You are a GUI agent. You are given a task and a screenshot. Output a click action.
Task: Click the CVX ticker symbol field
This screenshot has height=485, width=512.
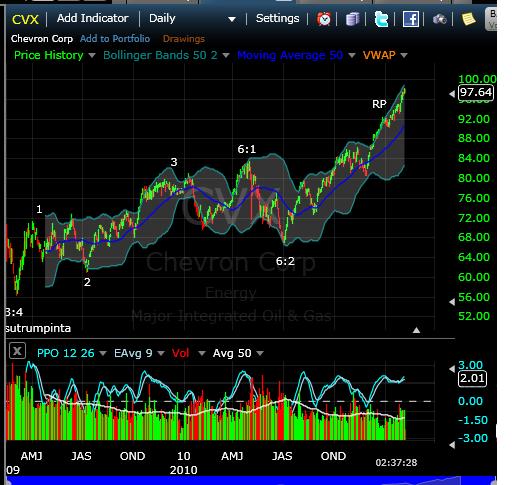pyautogui.click(x=25, y=20)
